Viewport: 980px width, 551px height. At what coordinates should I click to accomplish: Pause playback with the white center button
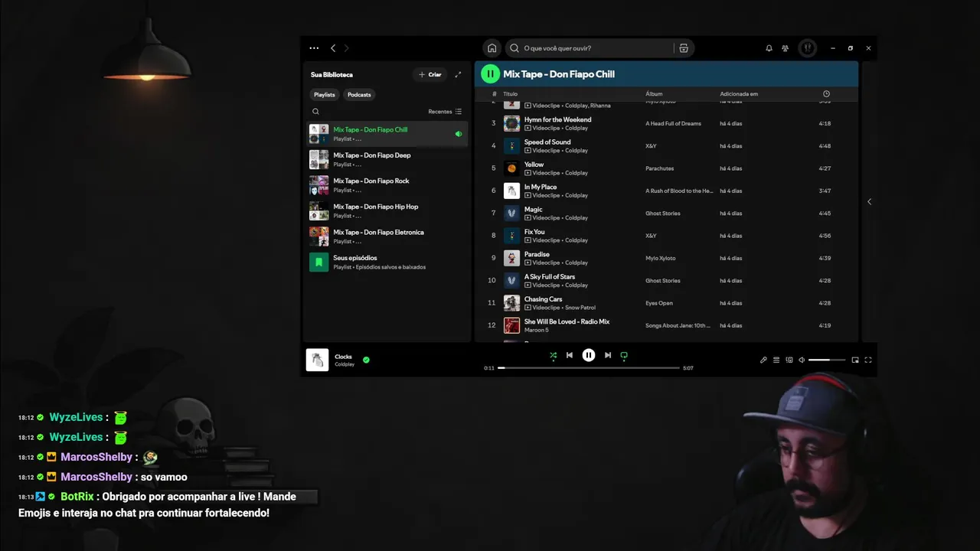tap(589, 355)
